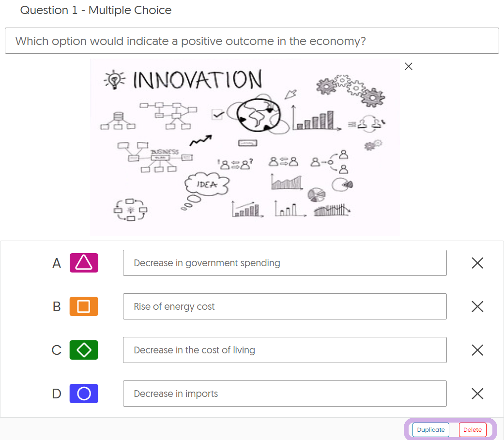The image size is (504, 440).
Task: Click the Innovation sketch image
Action: click(x=245, y=147)
